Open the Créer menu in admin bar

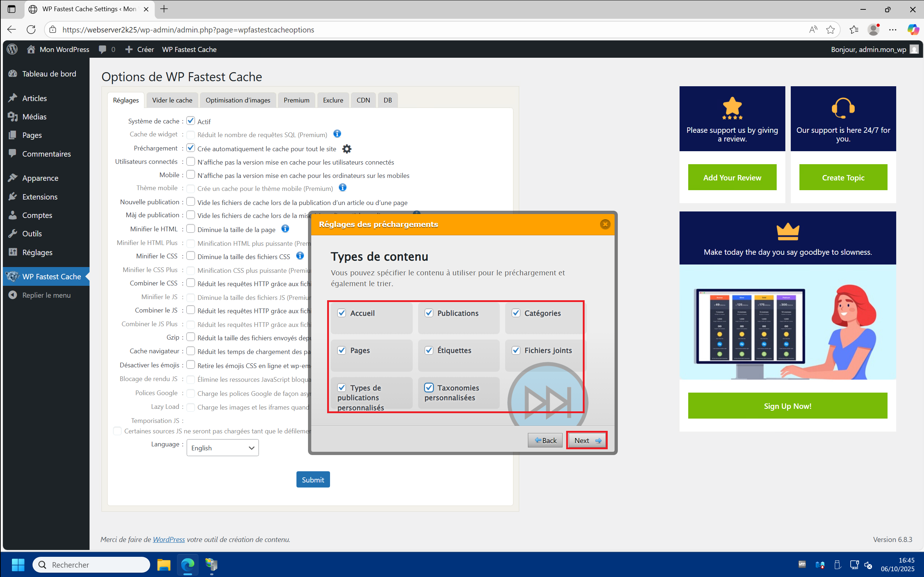click(140, 49)
